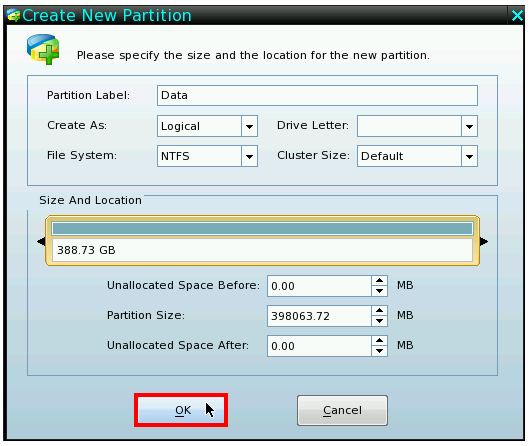Click the new partition disk icon
This screenshot has width=531, height=446.
(x=43, y=49)
